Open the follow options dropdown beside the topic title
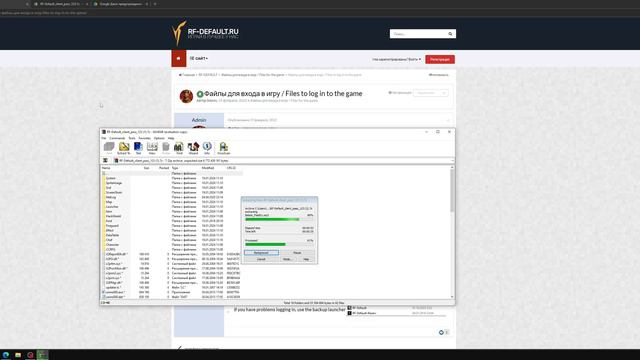The image size is (640, 360). click(431, 93)
